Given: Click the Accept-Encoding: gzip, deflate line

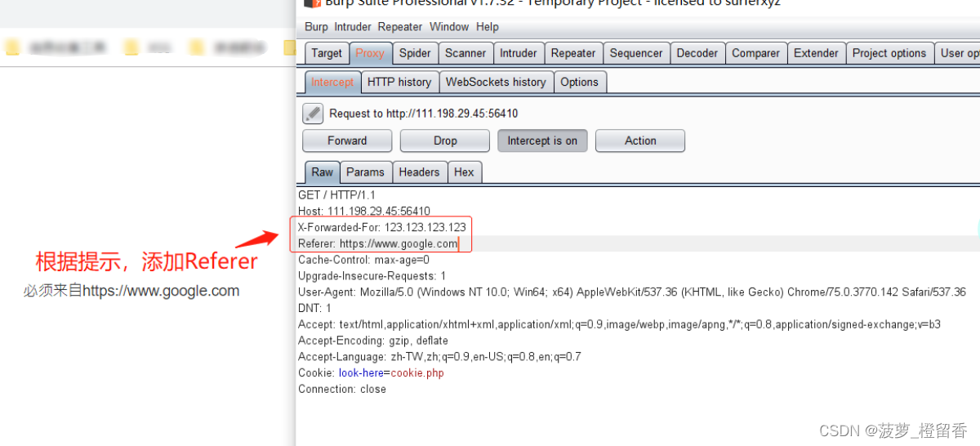Looking at the screenshot, I should [x=373, y=341].
